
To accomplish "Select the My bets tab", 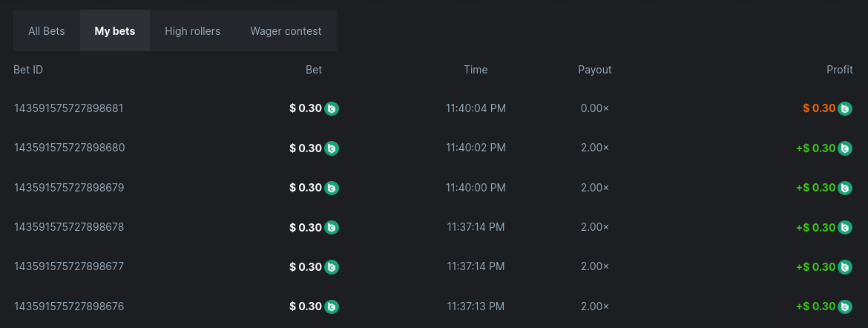I will click(115, 31).
